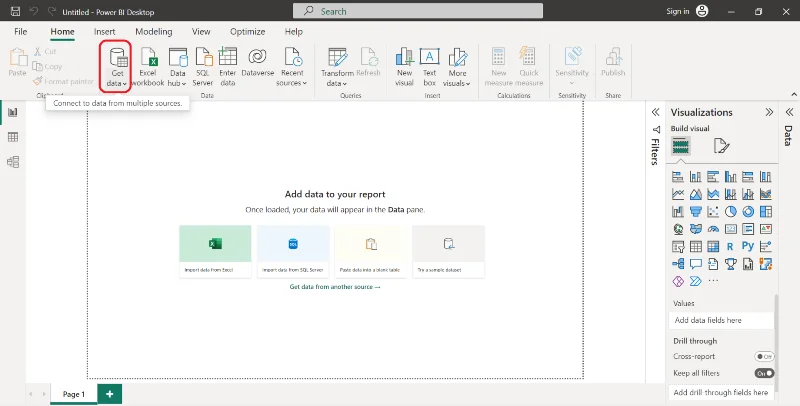Open the Transform data dropdown
800x406 pixels.
tap(337, 67)
